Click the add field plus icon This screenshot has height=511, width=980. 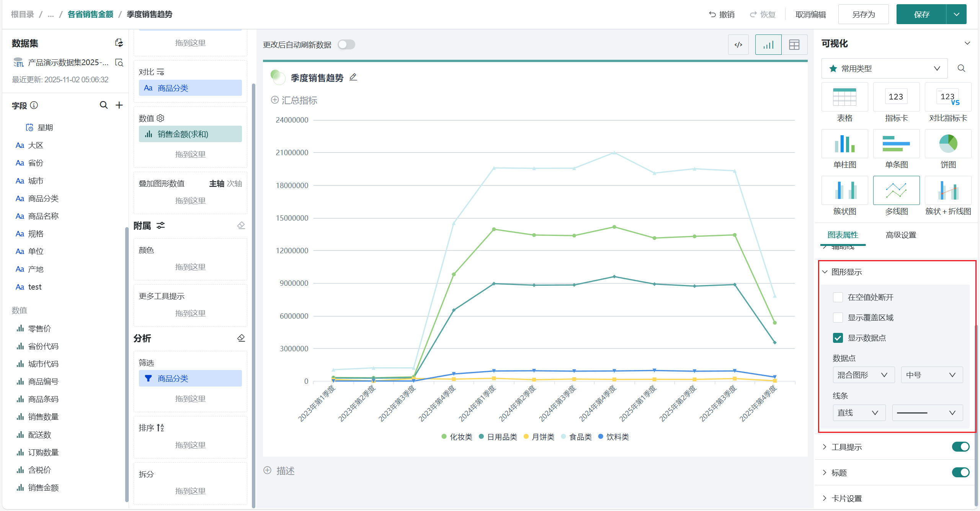click(x=119, y=105)
